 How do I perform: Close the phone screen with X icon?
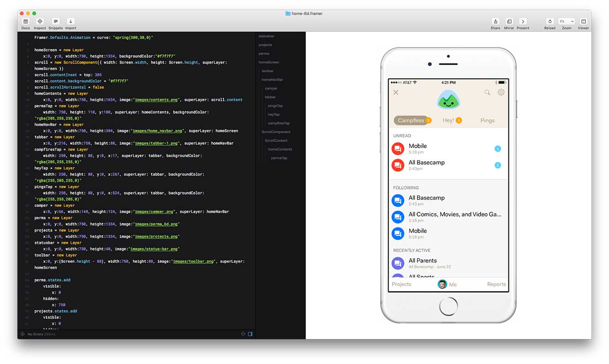pyautogui.click(x=396, y=93)
